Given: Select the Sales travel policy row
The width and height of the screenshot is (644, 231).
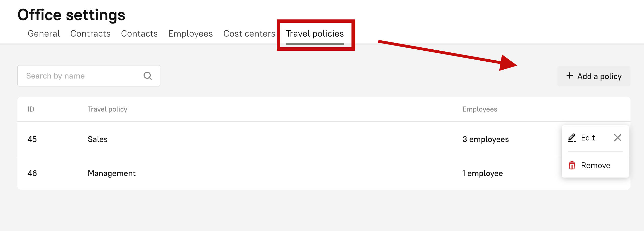Looking at the screenshot, I should 98,139.
